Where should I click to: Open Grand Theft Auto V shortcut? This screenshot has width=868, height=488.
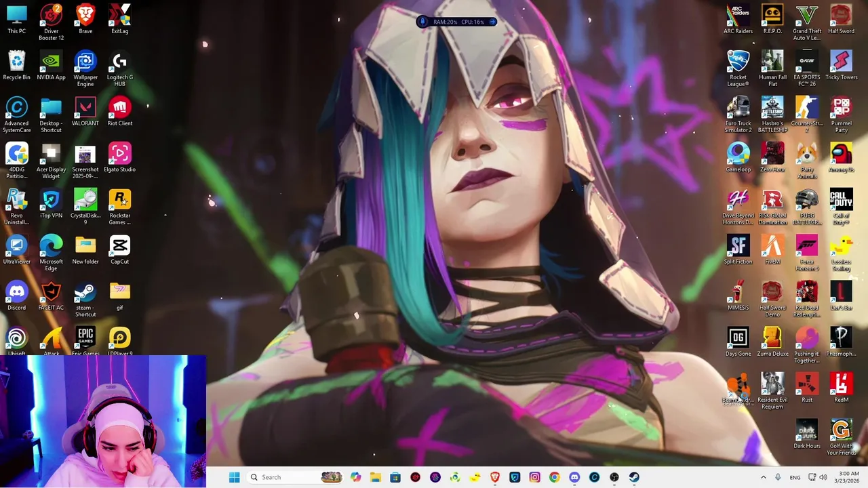[807, 22]
